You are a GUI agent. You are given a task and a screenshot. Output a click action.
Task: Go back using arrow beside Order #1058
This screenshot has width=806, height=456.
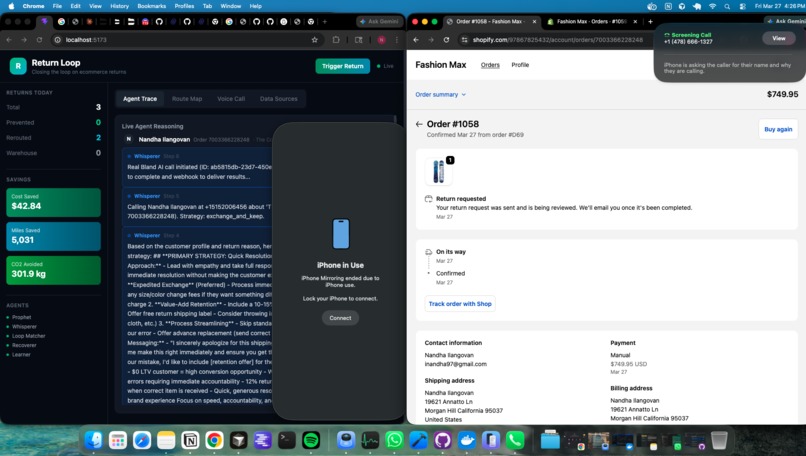click(x=419, y=124)
